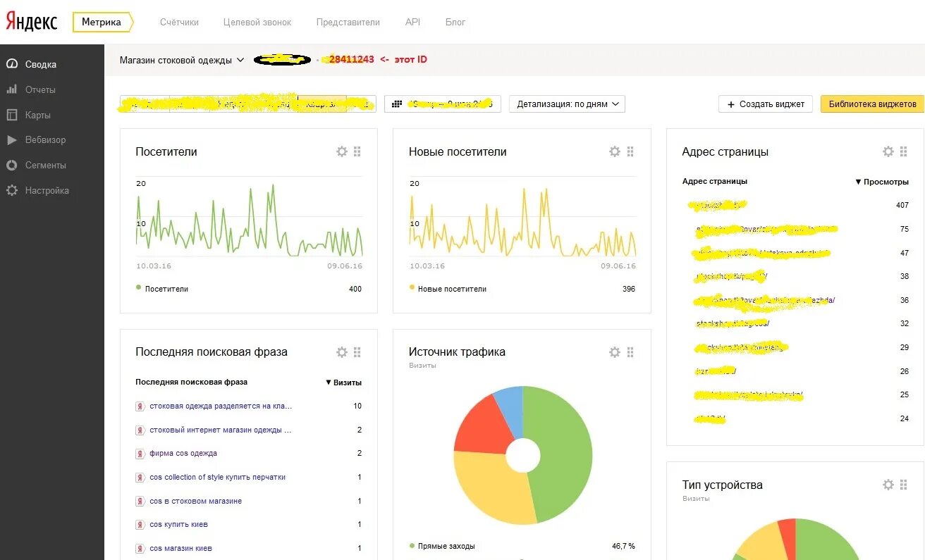This screenshot has width=925, height=560.
Task: Click drag handle of Новые посетители widget
Action: (630, 151)
